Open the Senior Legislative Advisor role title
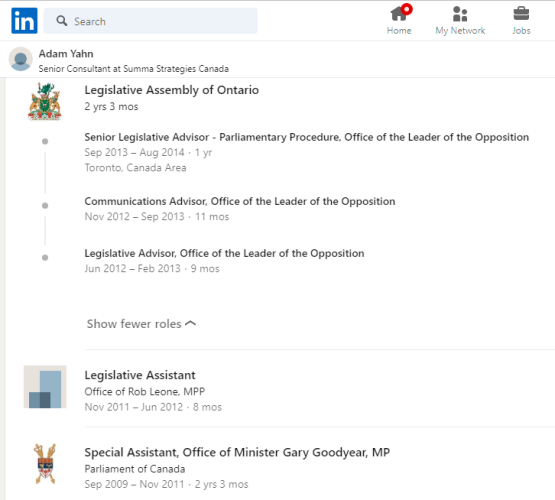 (x=307, y=137)
